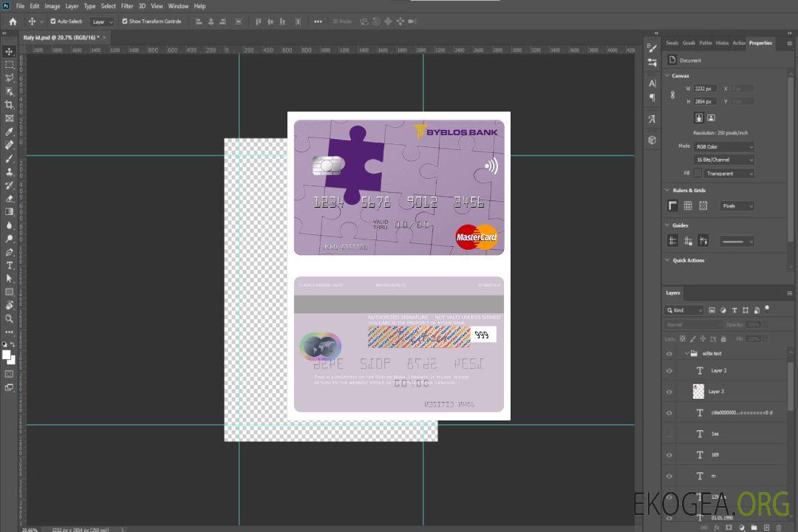Open the Pixels ruler units dropdown

click(x=737, y=206)
